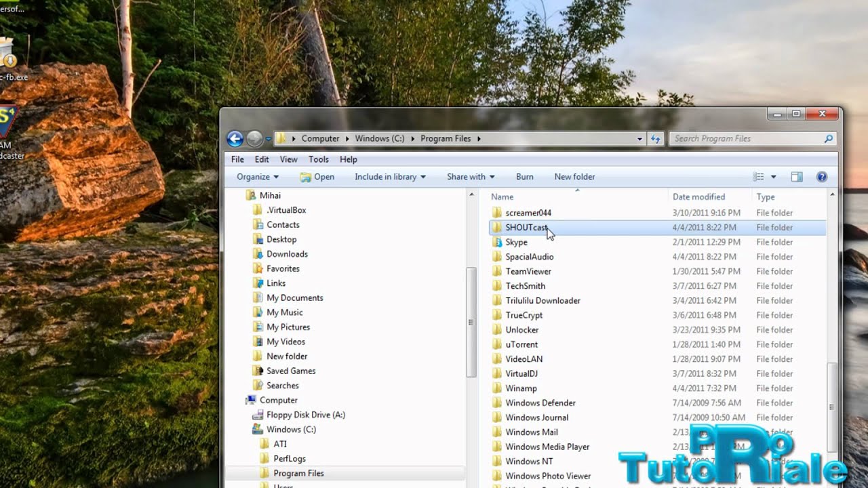Select the Trilulilu Downloader folder row
This screenshot has width=868, height=488.
[657, 301]
